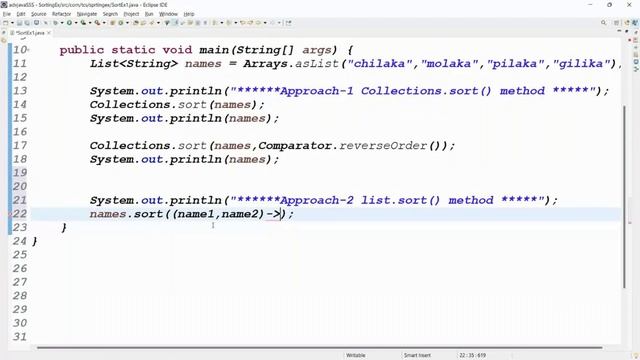Click the 22 : 35 : 619 cursor position
Screen dimensions: 640x360
pos(472,355)
